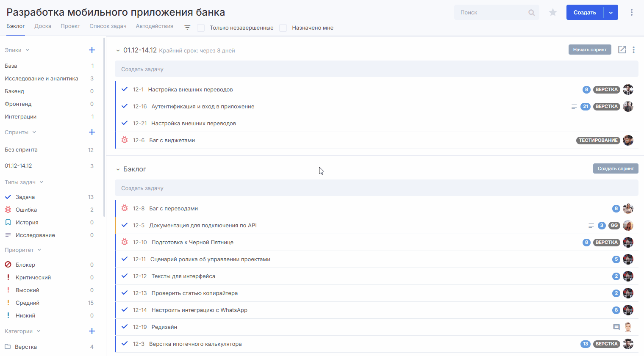644x356 pixels.
Task: Click the Создать спринт button
Action: [615, 168]
